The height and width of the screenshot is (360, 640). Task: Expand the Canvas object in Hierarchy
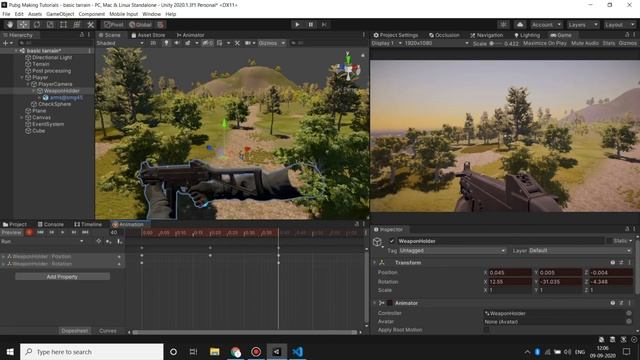click(x=22, y=118)
